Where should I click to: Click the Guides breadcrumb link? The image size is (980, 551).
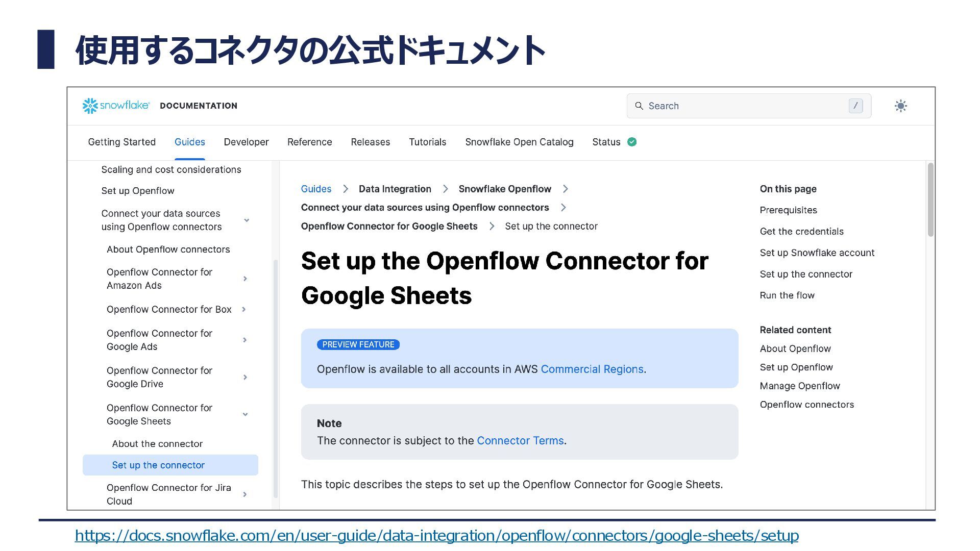[316, 189]
